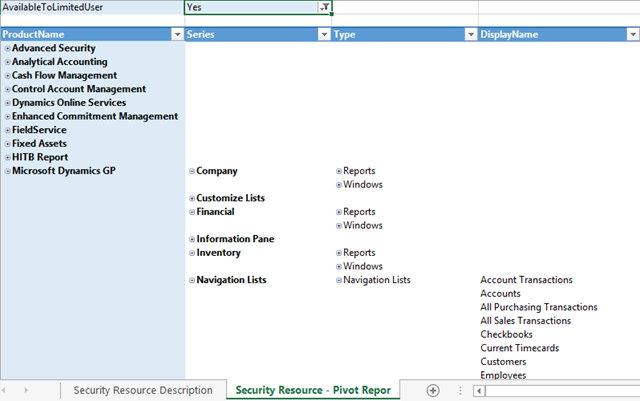Expand Windows under the Company series

coord(339,185)
